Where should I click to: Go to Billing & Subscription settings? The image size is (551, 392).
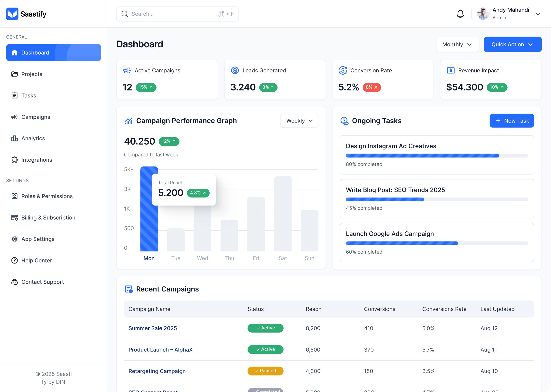coord(48,218)
